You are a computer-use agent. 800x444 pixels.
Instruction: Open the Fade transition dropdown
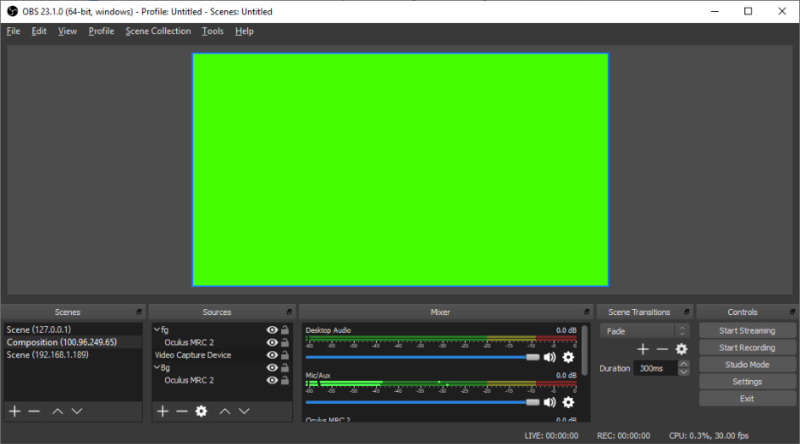[645, 331]
